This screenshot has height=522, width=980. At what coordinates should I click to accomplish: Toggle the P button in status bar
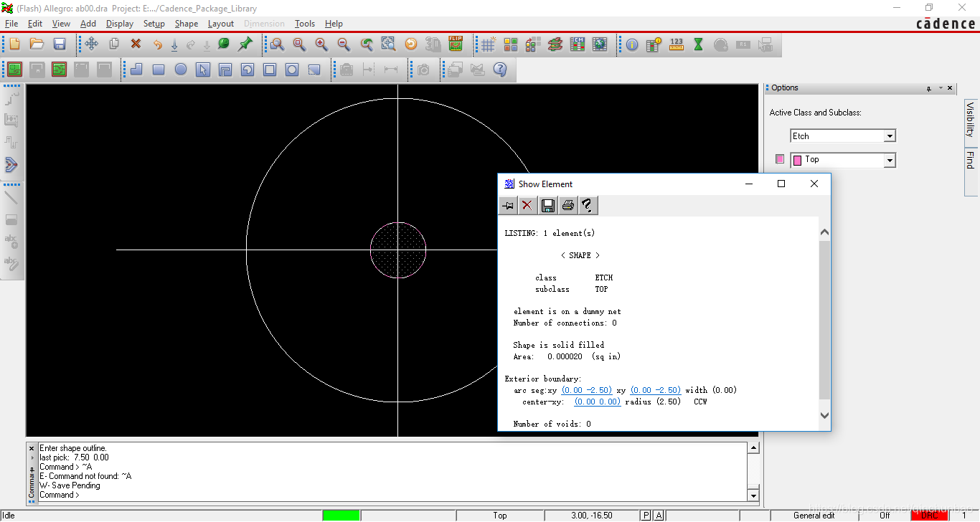pos(646,515)
